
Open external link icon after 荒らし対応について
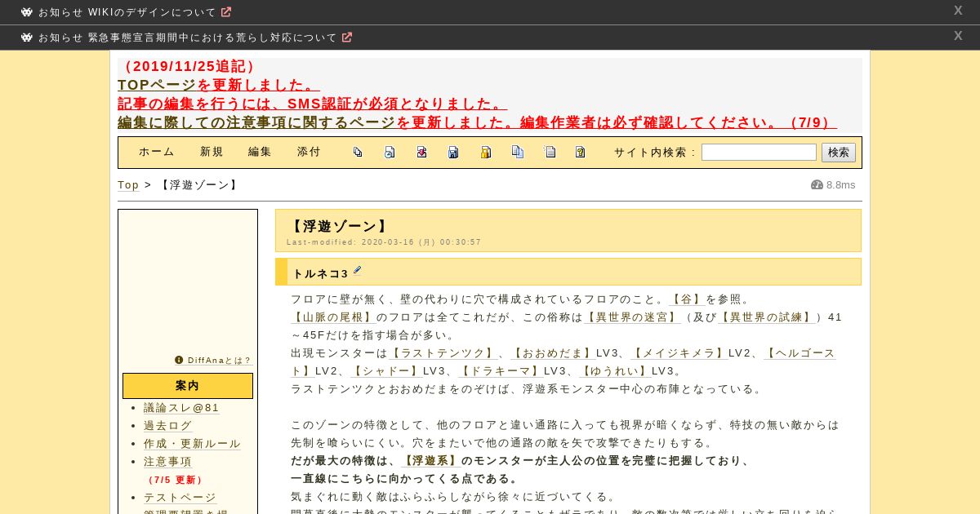point(347,38)
